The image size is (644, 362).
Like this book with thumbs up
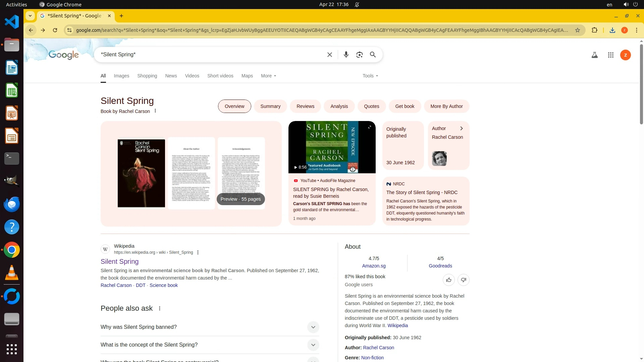448,280
